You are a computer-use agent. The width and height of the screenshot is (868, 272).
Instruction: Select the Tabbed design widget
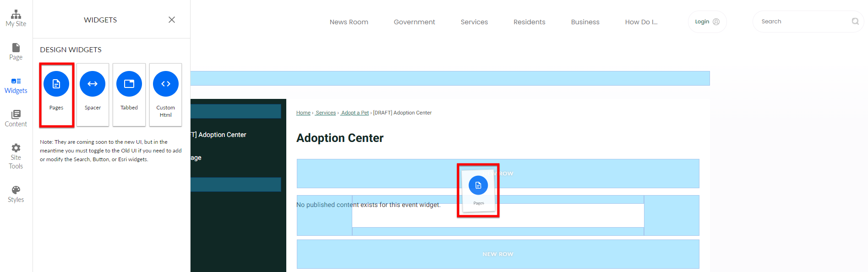pyautogui.click(x=129, y=94)
